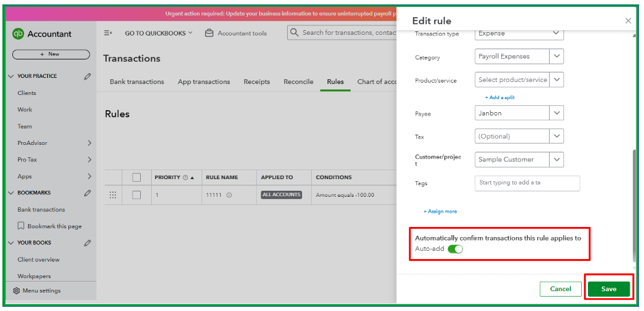This screenshot has width=644, height=311.
Task: Open Team in the sidebar
Action: pos(25,126)
